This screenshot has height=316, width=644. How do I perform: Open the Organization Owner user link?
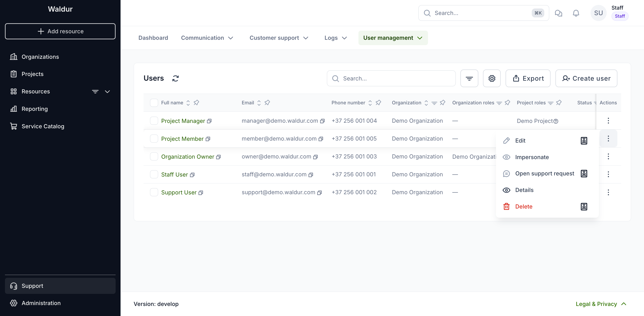click(188, 157)
